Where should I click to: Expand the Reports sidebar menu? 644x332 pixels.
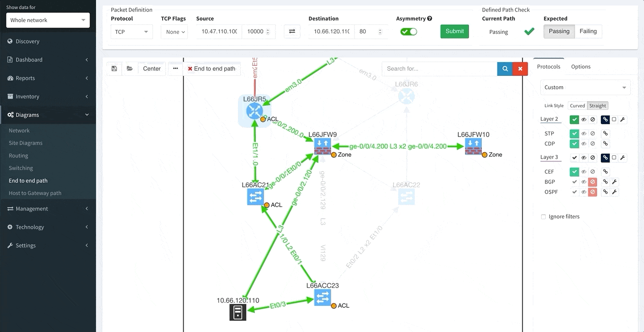click(48, 78)
